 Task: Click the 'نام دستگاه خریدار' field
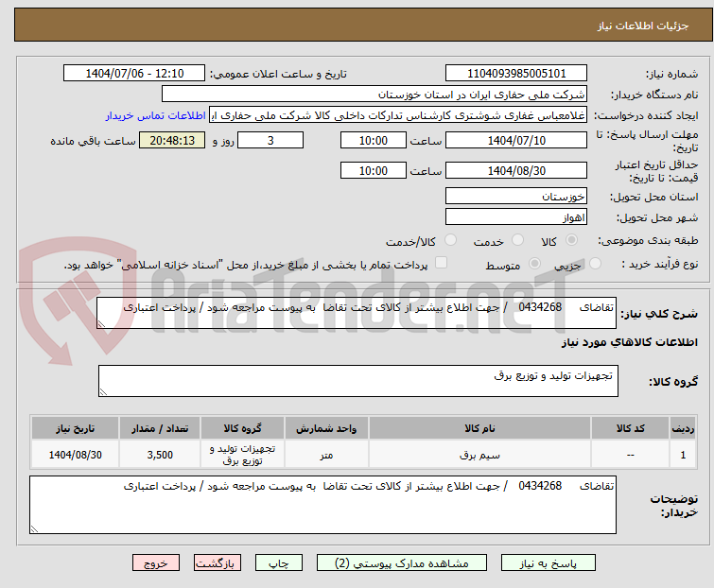click(x=374, y=95)
